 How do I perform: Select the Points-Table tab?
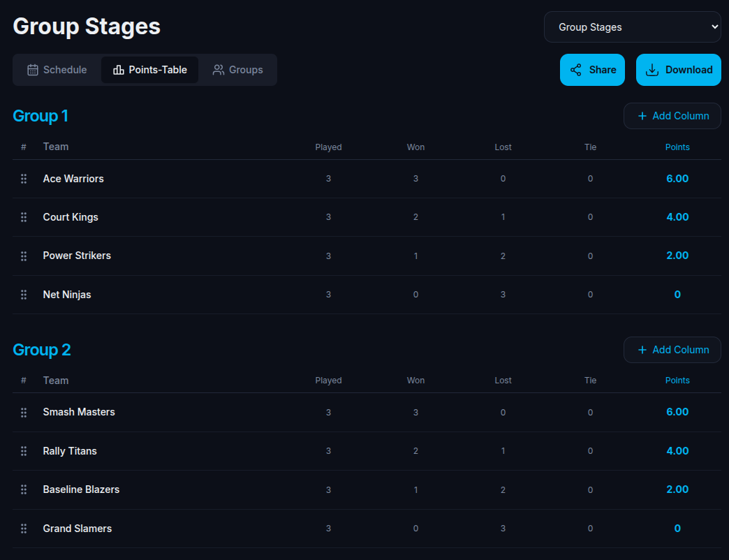149,70
